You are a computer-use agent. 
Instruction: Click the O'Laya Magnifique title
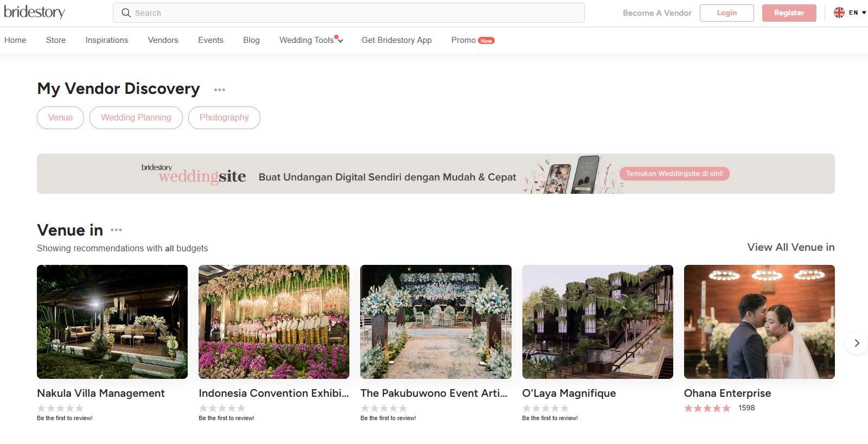coord(569,394)
